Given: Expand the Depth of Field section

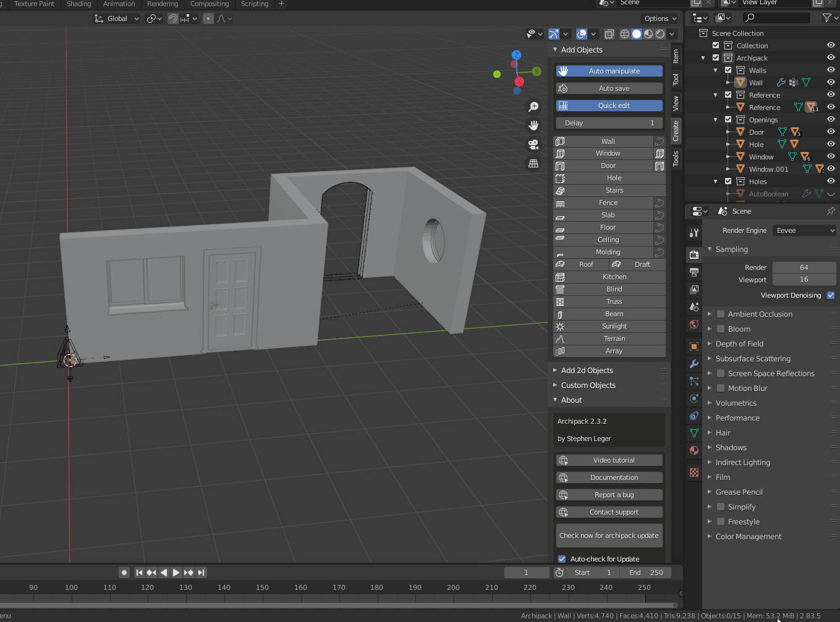Looking at the screenshot, I should [739, 343].
